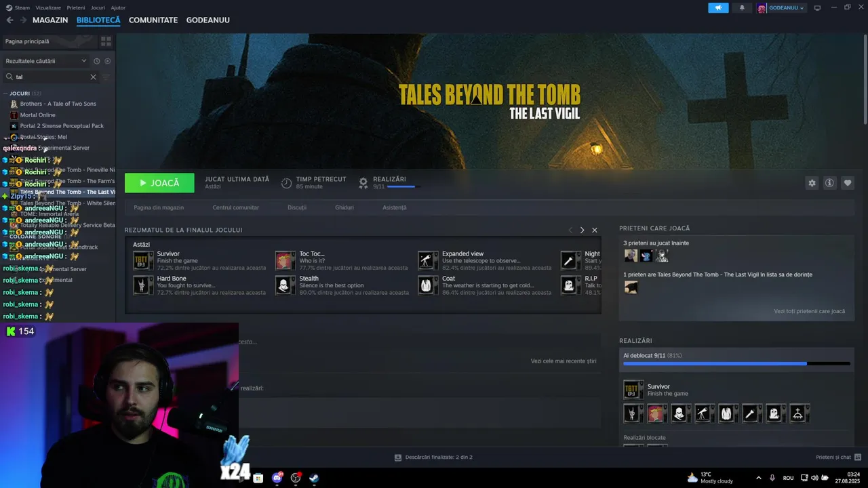This screenshot has height=488, width=868.
Task: Click telescope achievement in Realizări sidebar
Action: pos(703,413)
